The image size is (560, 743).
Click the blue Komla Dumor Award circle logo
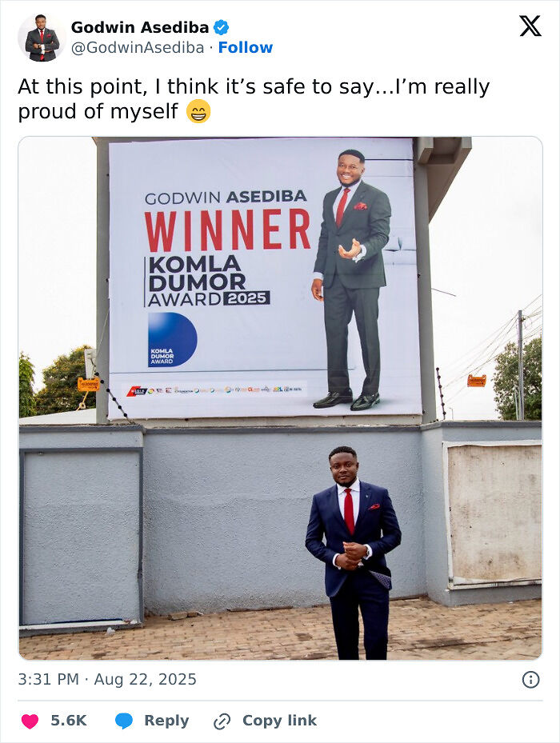(x=172, y=339)
